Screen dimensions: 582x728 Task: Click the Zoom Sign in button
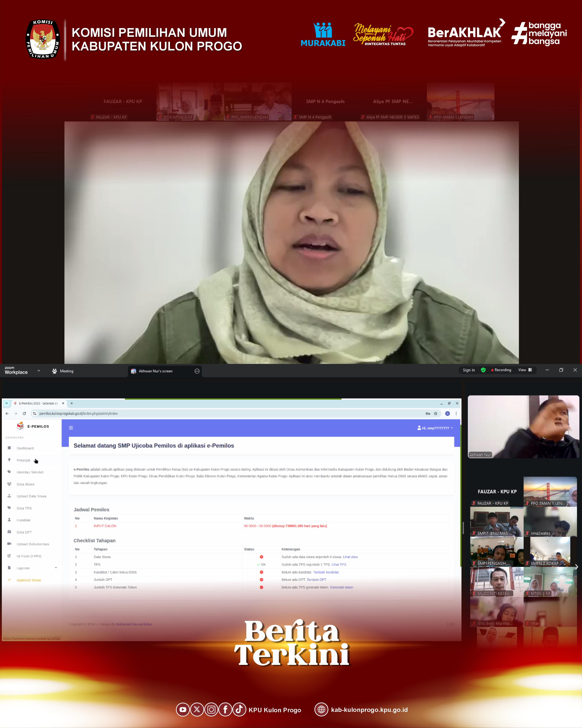(x=469, y=370)
